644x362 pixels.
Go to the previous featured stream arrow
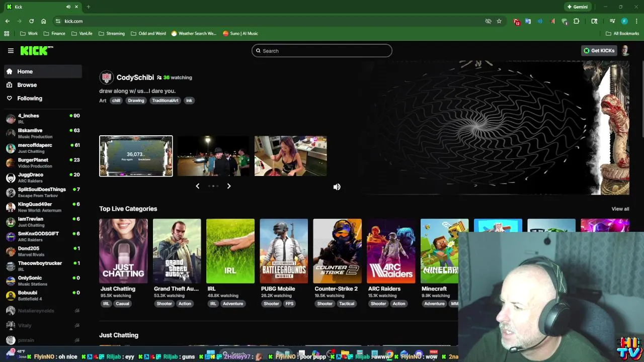tap(197, 186)
